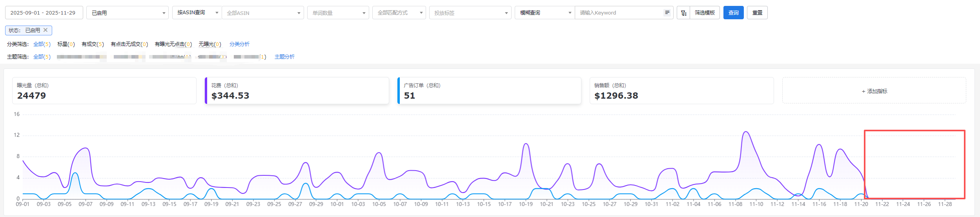
Task: Click the 查询 search button
Action: (733, 13)
